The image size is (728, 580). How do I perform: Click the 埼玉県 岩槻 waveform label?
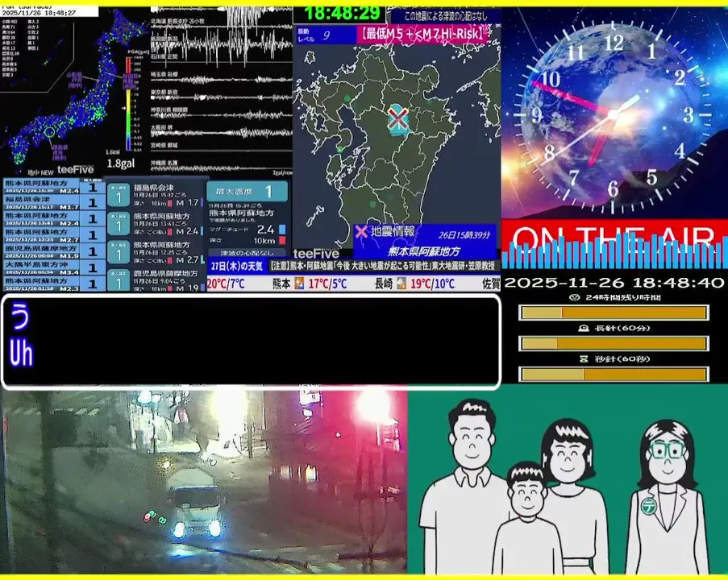[164, 74]
